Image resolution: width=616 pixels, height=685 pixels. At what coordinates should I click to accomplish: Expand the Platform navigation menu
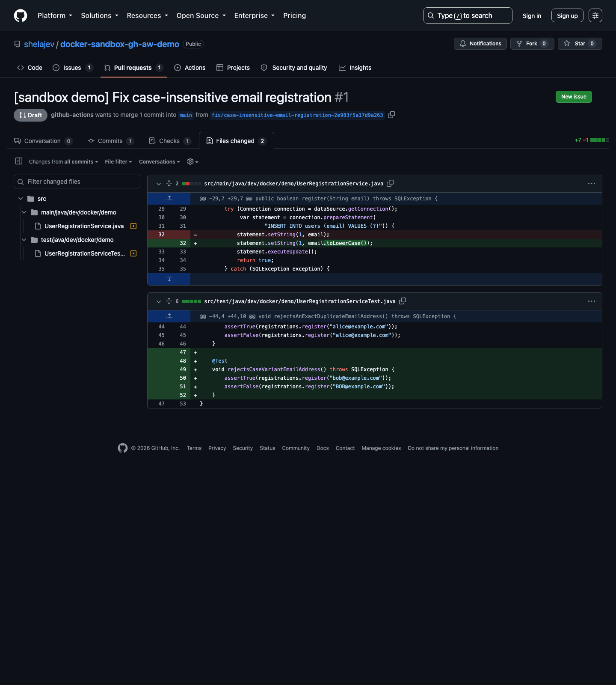pyautogui.click(x=55, y=15)
